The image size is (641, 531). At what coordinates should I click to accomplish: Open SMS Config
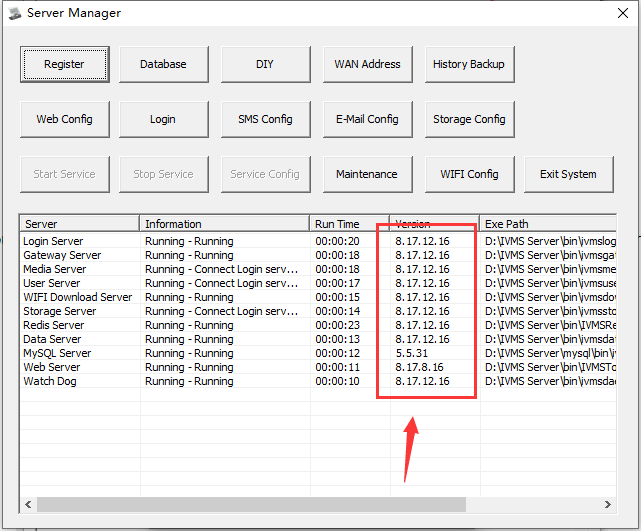265,119
